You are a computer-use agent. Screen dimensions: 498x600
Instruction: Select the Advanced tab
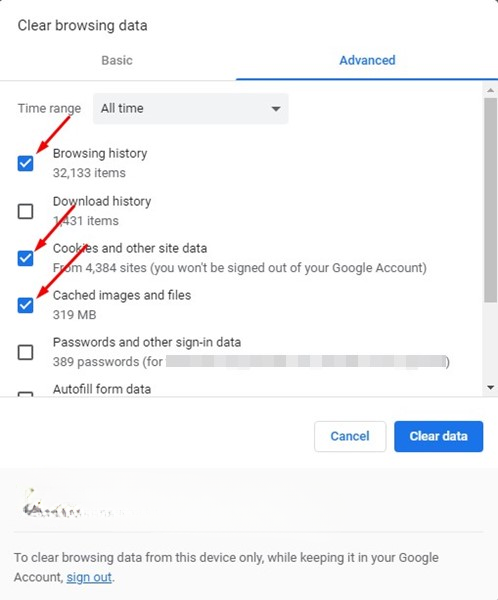click(x=367, y=60)
